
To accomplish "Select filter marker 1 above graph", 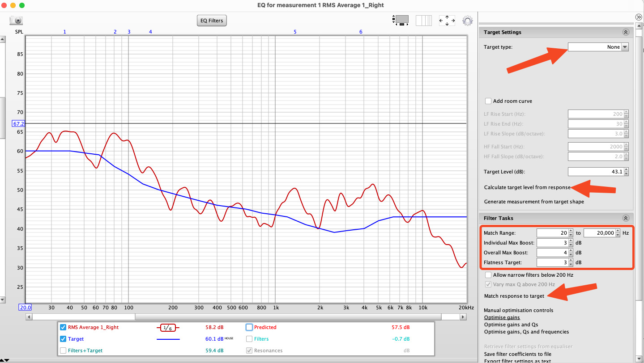I will (x=65, y=32).
